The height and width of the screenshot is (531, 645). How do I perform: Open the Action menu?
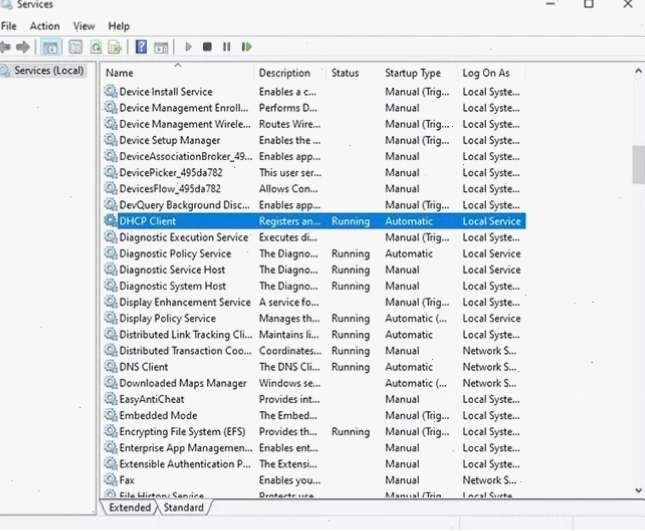pos(45,26)
